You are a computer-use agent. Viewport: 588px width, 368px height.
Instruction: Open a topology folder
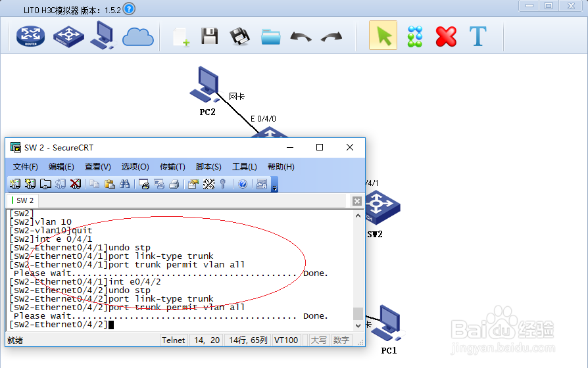[x=271, y=37]
